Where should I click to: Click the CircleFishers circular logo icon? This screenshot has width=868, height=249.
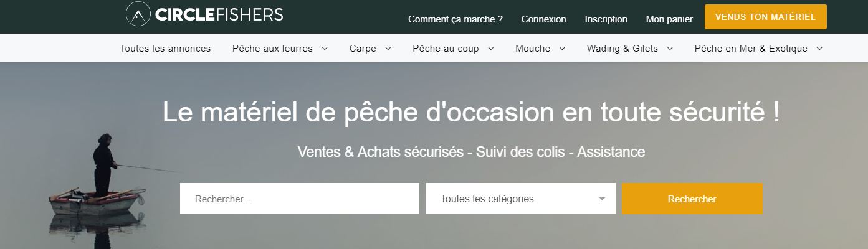[138, 14]
